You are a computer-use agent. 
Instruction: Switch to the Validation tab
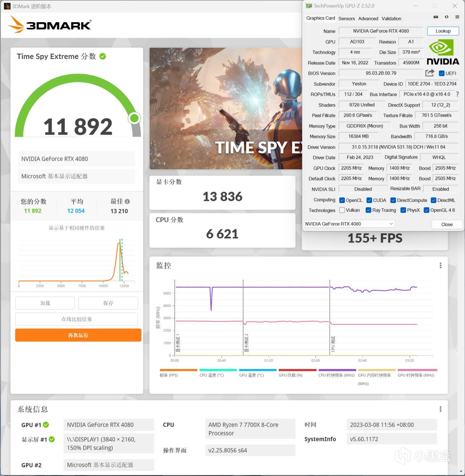(391, 19)
